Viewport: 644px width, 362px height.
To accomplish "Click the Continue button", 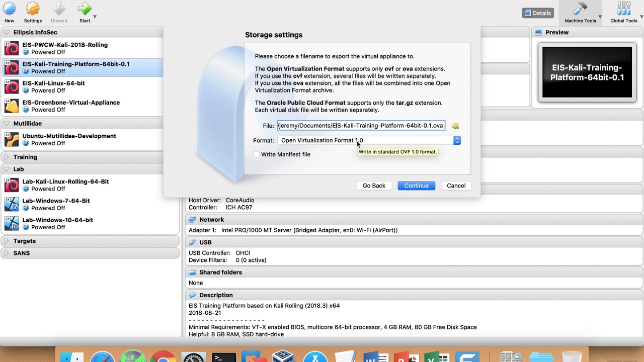I will click(416, 186).
